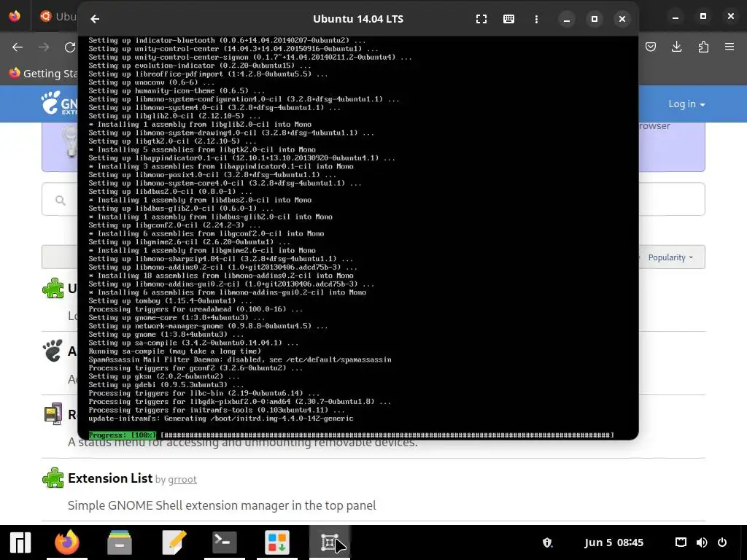
Task: Open the power menu in system tray
Action: [x=722, y=542]
